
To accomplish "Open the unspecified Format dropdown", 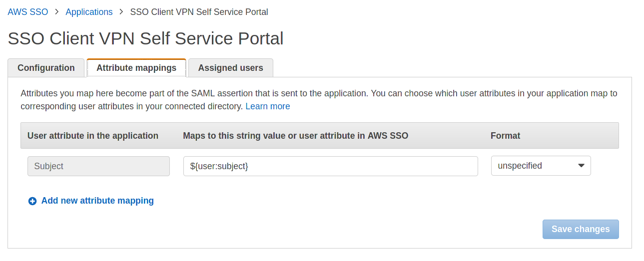I will pyautogui.click(x=535, y=166).
